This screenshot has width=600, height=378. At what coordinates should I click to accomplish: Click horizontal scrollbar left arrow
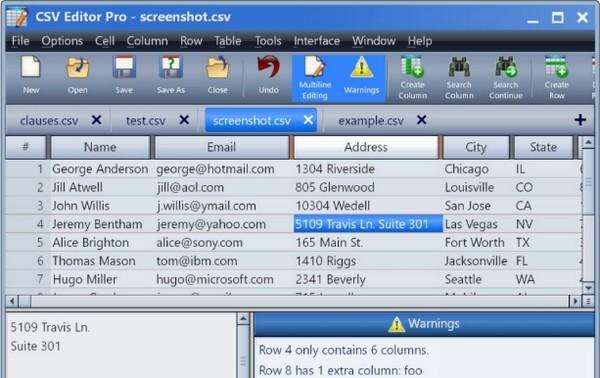12,301
